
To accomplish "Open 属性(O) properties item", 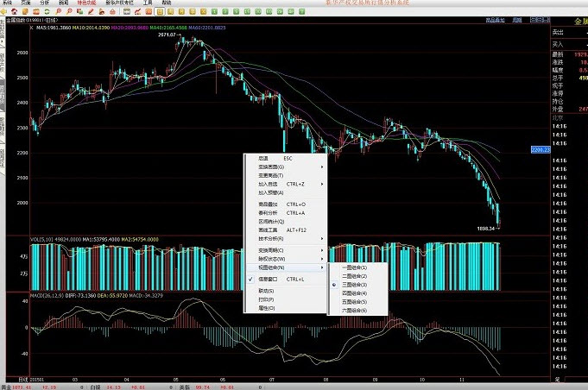I will (286, 308).
